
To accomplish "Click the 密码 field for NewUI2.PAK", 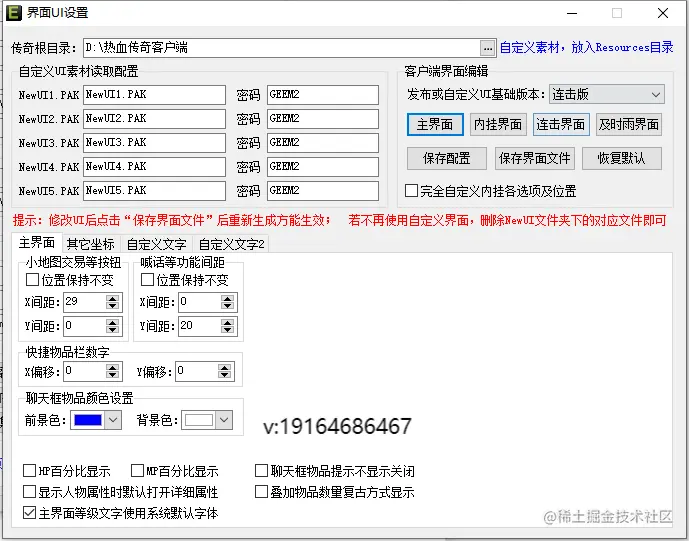I will coord(323,119).
